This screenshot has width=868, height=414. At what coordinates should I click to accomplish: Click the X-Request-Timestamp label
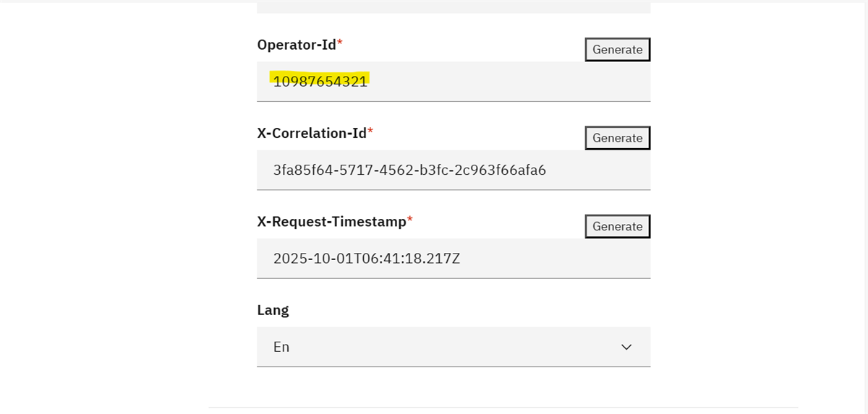coord(331,222)
